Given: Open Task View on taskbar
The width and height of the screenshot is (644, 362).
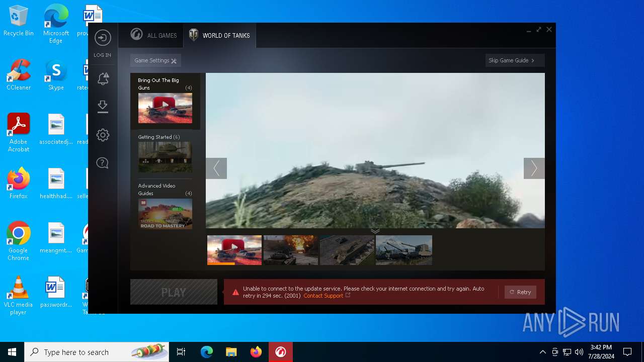Looking at the screenshot, I should (x=181, y=352).
